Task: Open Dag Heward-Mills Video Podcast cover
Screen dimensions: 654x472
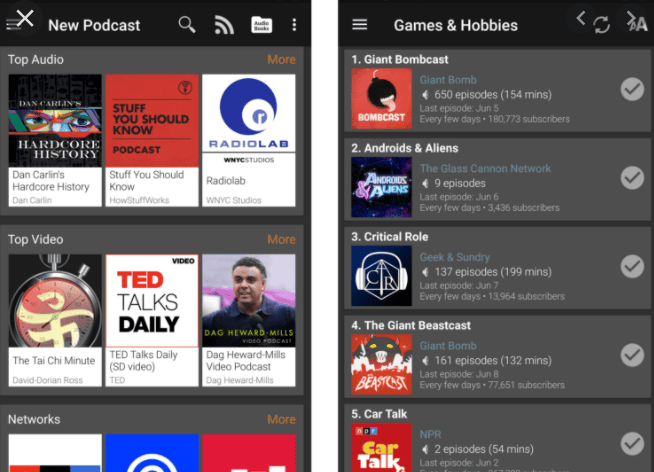Action: [249, 301]
